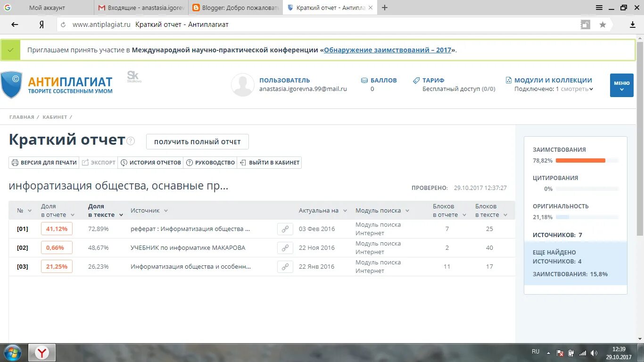This screenshot has height=362, width=644.
Task: Click the RU language indicator
Action: (x=536, y=352)
